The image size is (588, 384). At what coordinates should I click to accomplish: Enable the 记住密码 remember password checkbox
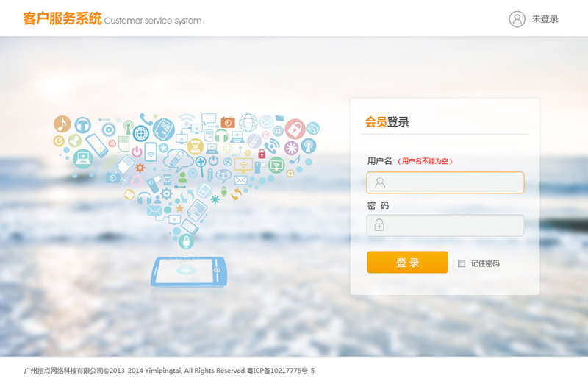click(462, 263)
